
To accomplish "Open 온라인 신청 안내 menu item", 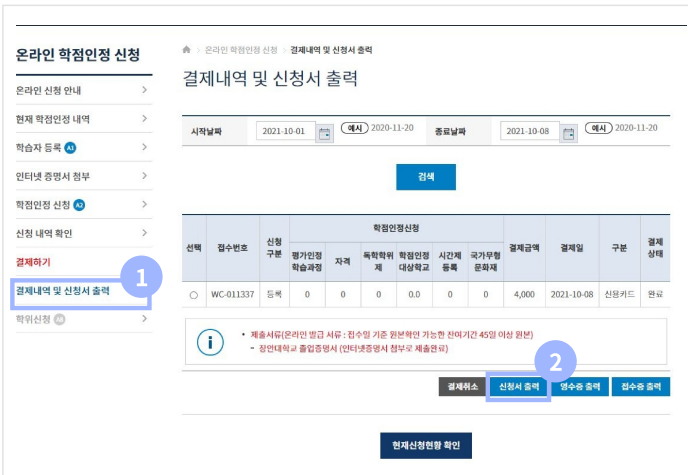I will (x=84, y=90).
